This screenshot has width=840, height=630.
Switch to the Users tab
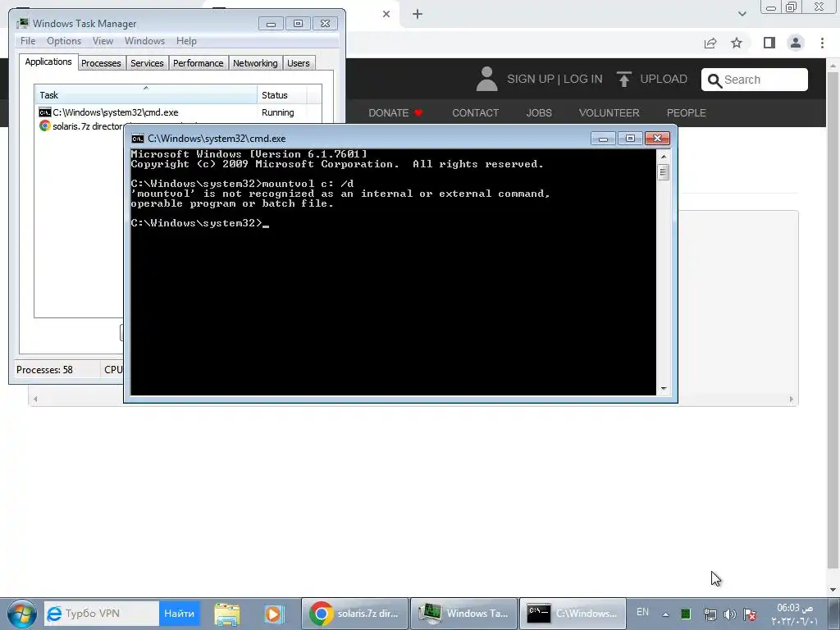pyautogui.click(x=299, y=63)
